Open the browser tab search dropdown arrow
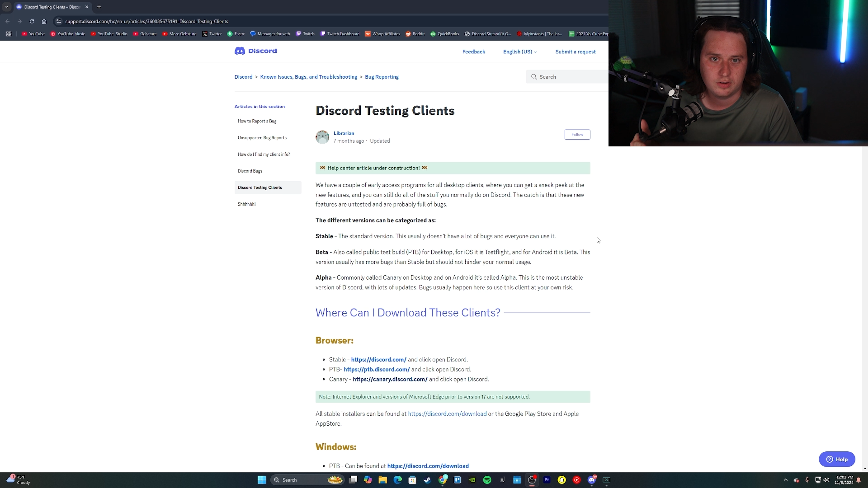868x488 pixels. (6, 7)
